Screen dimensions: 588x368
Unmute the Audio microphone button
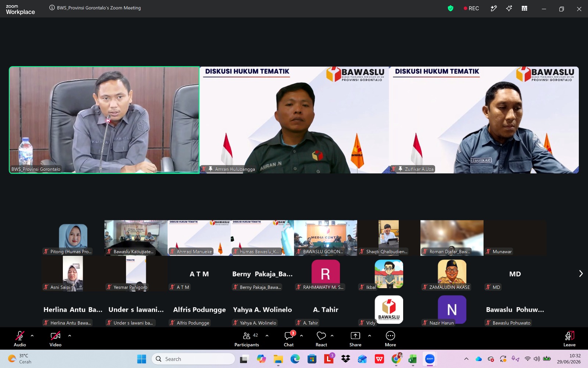click(x=20, y=339)
